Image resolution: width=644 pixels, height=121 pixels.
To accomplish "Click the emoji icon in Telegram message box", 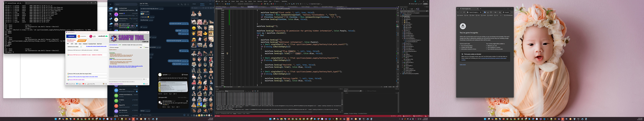I will point(184,115).
